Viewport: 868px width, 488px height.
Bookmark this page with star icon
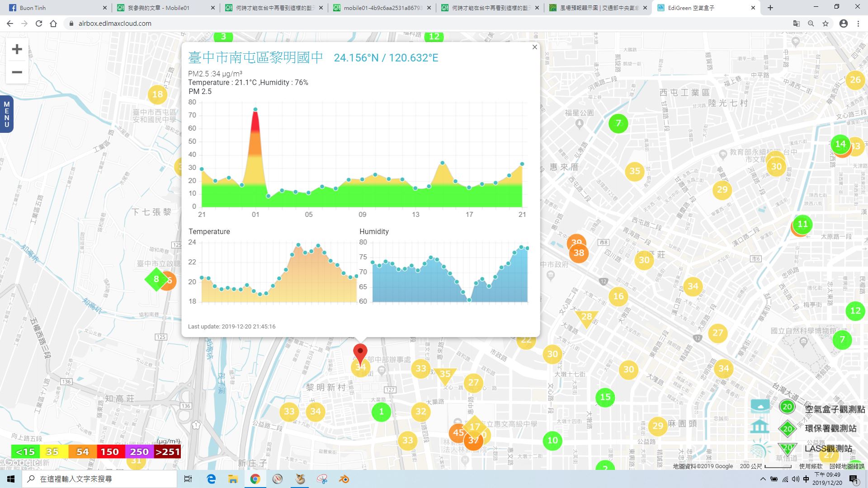point(826,23)
